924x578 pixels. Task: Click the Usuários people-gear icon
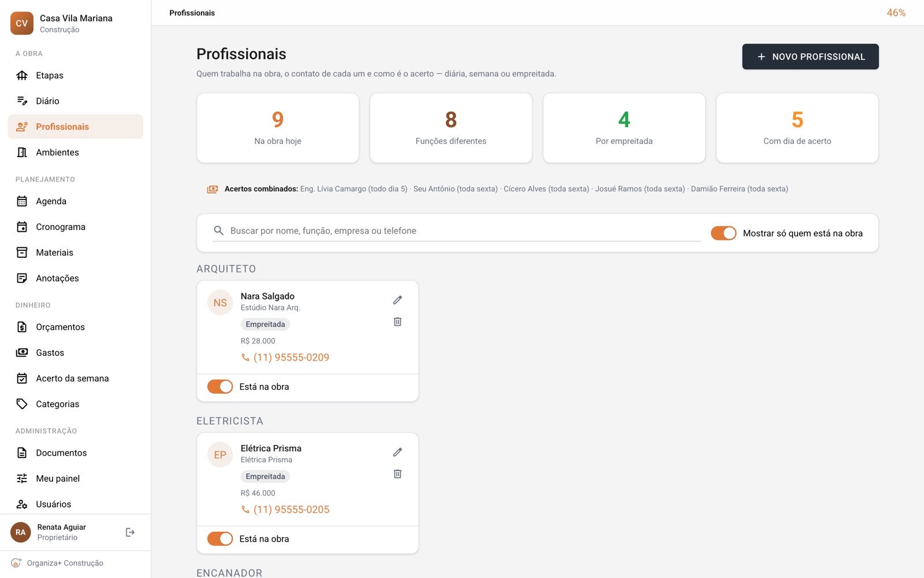pyautogui.click(x=22, y=504)
